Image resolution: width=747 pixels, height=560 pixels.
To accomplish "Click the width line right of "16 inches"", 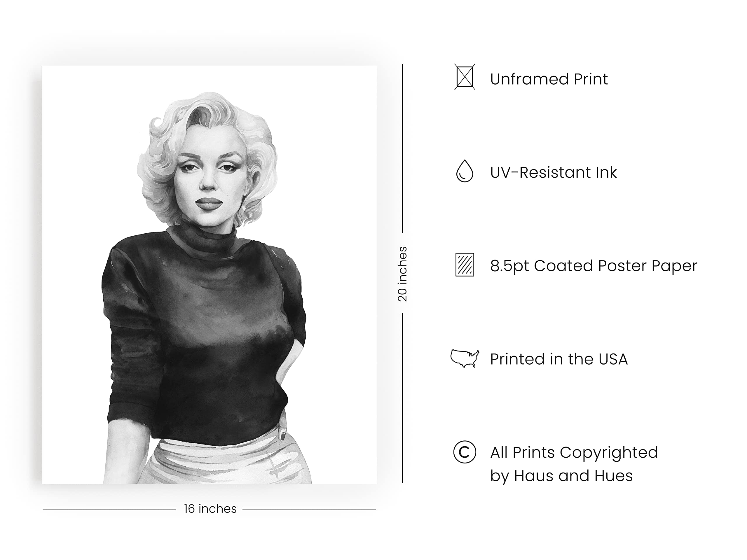I will point(309,509).
